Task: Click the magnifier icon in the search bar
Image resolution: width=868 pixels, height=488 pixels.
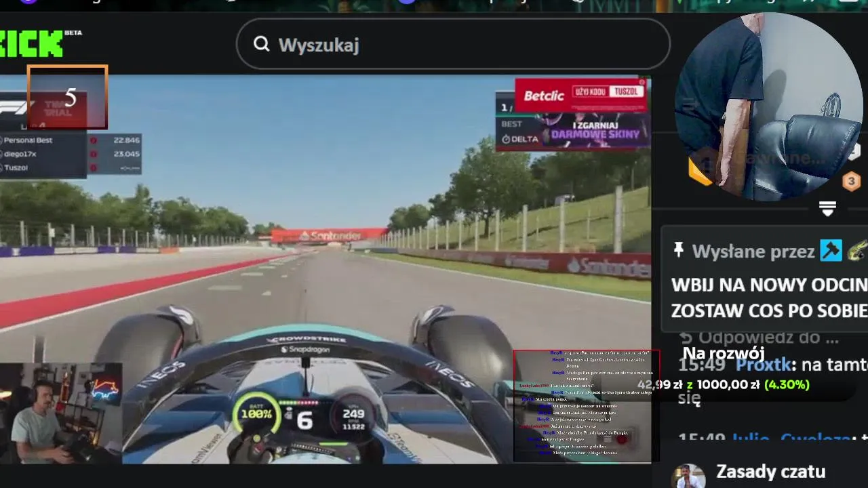Action: tap(261, 45)
